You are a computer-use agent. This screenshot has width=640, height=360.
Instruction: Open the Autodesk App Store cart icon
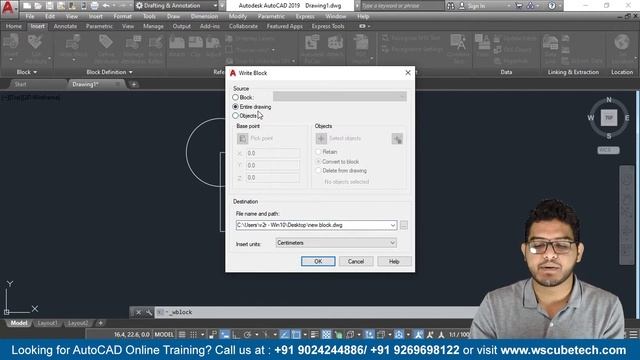pyautogui.click(x=519, y=6)
